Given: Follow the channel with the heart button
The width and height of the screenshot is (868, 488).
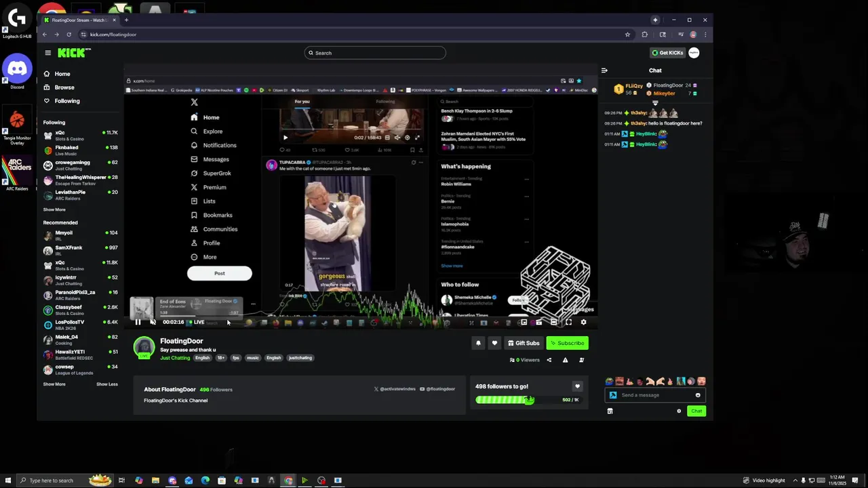Looking at the screenshot, I should pyautogui.click(x=494, y=343).
